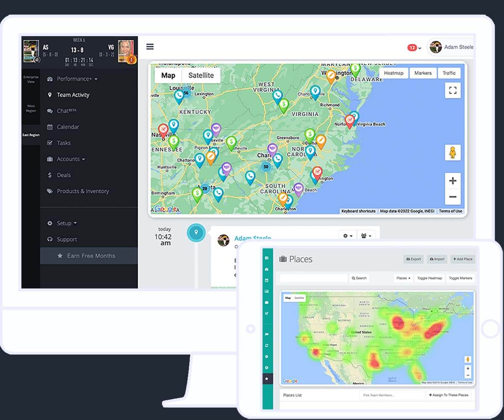Open the cluster marker labeled 50
The height and width of the screenshot is (420, 504).
point(265,167)
